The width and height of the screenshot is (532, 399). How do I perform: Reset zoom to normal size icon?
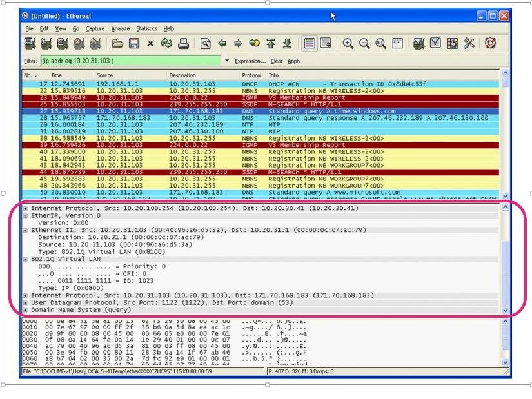click(380, 43)
